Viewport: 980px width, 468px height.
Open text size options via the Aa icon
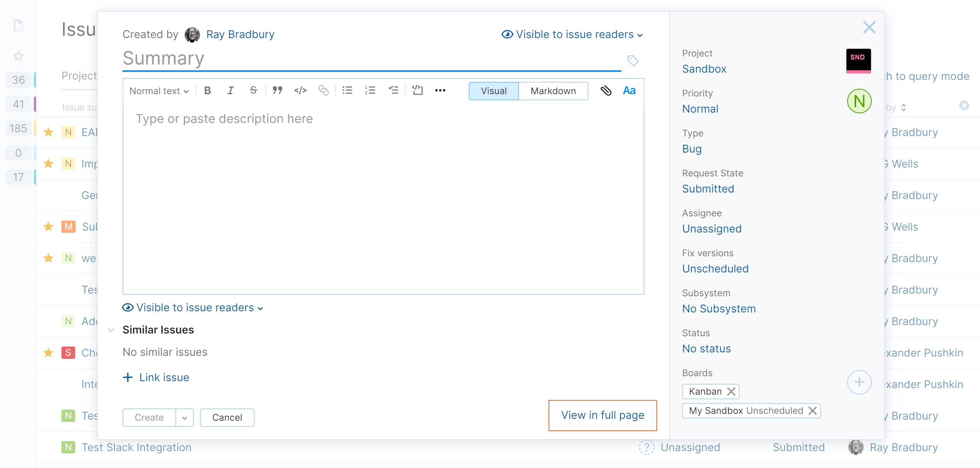coord(629,91)
